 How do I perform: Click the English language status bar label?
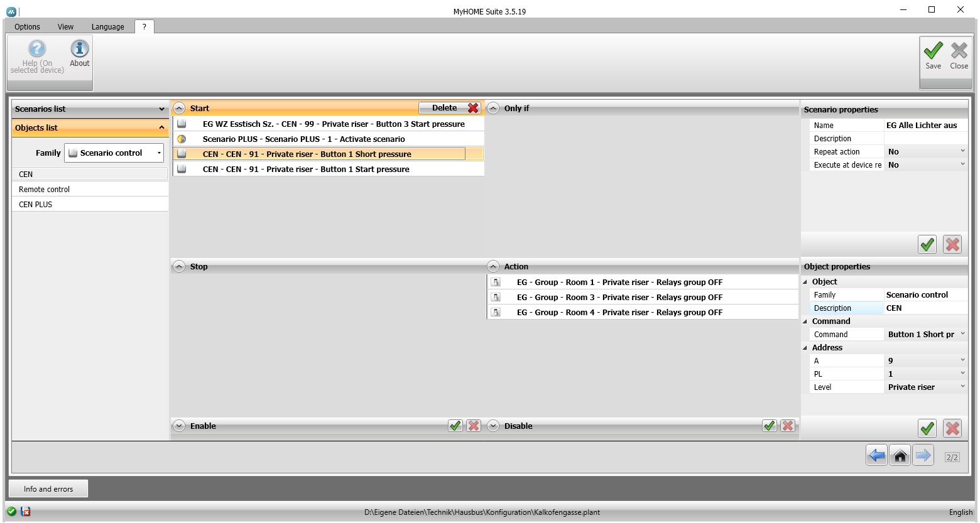[x=961, y=512]
